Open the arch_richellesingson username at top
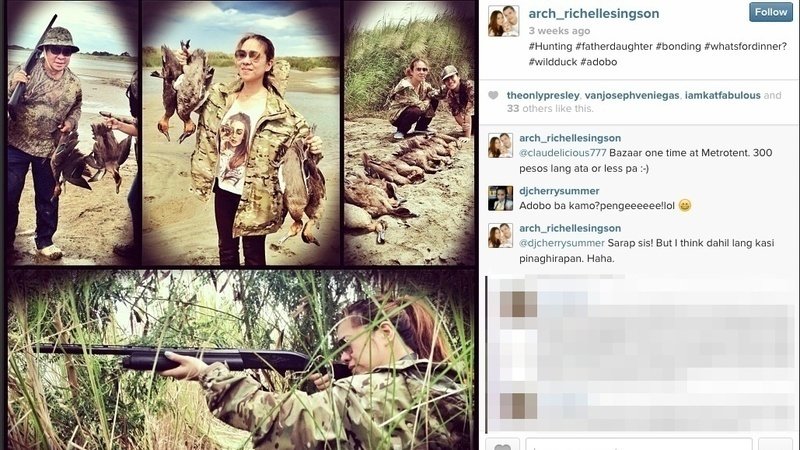This screenshot has width=800, height=450. pyautogui.click(x=594, y=13)
